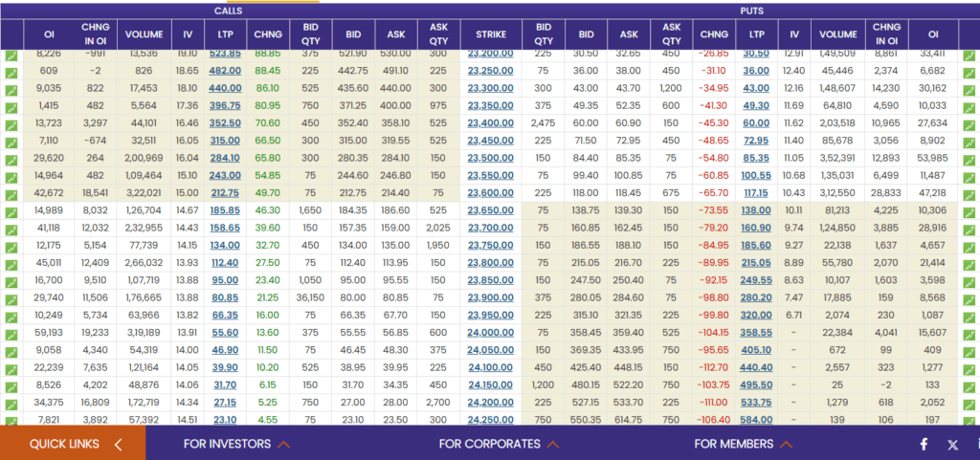Open strike price link 23,500.00
980x460 pixels.
(x=491, y=159)
